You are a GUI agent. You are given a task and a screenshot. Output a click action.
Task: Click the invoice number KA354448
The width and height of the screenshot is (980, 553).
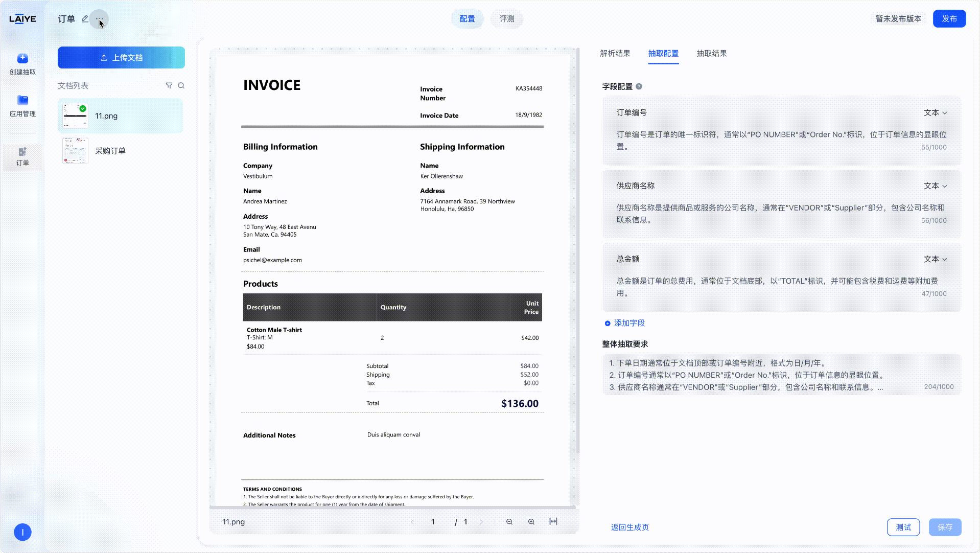click(528, 88)
